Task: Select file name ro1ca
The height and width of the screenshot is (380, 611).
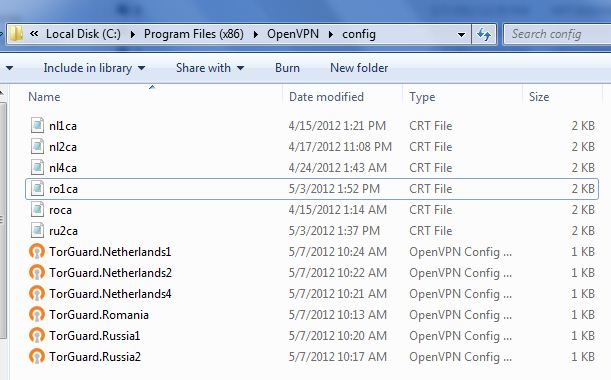Action: (x=63, y=189)
